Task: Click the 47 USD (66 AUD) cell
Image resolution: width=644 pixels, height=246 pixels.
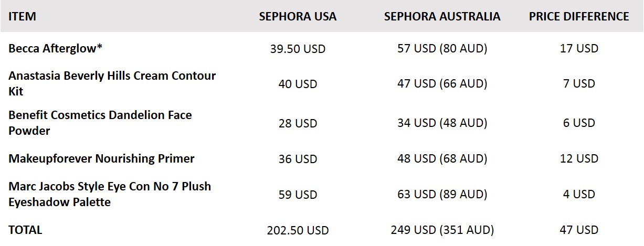Action: pos(442,84)
